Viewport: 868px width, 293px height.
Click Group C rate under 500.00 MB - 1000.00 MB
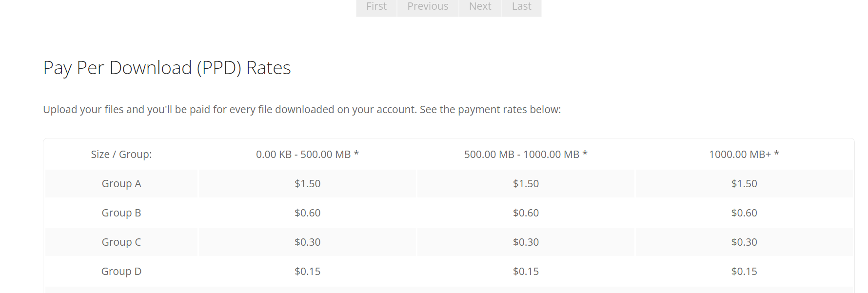(526, 242)
